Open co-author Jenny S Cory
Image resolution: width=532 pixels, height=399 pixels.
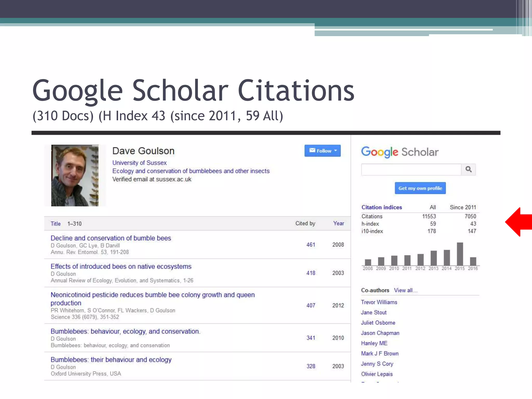pos(377,364)
